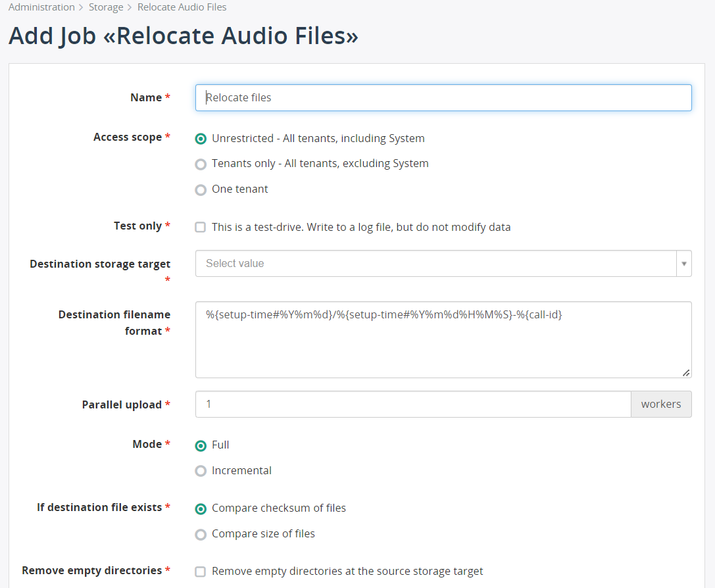Click the workers unit label
The width and height of the screenshot is (715, 588).
click(x=661, y=404)
